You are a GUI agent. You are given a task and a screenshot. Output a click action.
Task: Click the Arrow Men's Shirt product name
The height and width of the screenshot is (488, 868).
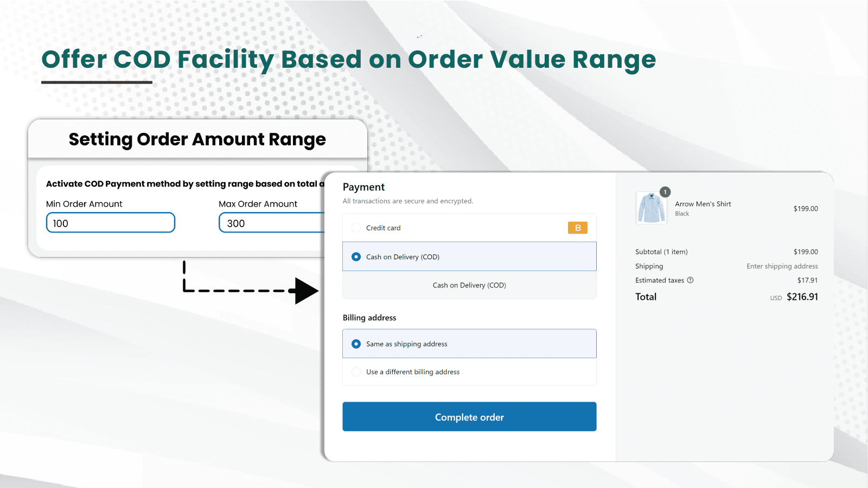703,204
